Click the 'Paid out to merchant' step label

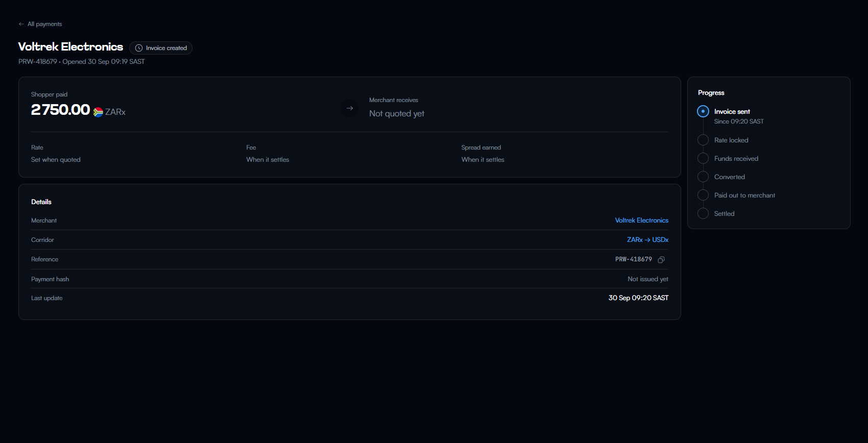pos(744,195)
